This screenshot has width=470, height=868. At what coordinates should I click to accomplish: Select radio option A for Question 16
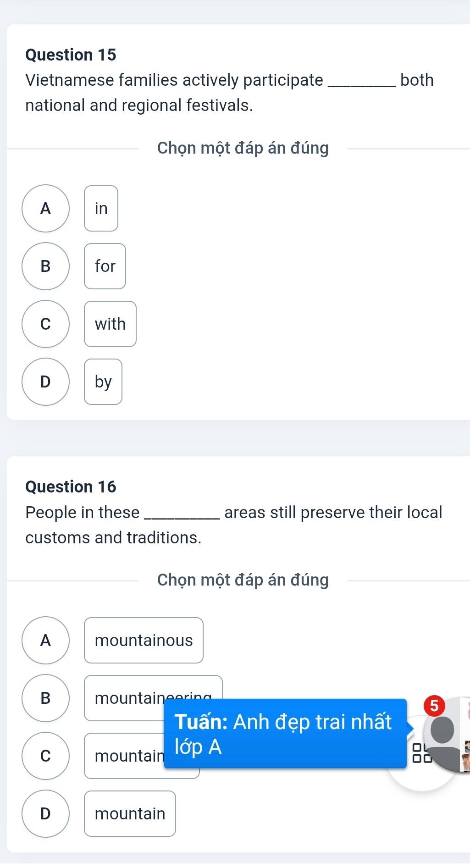45,640
